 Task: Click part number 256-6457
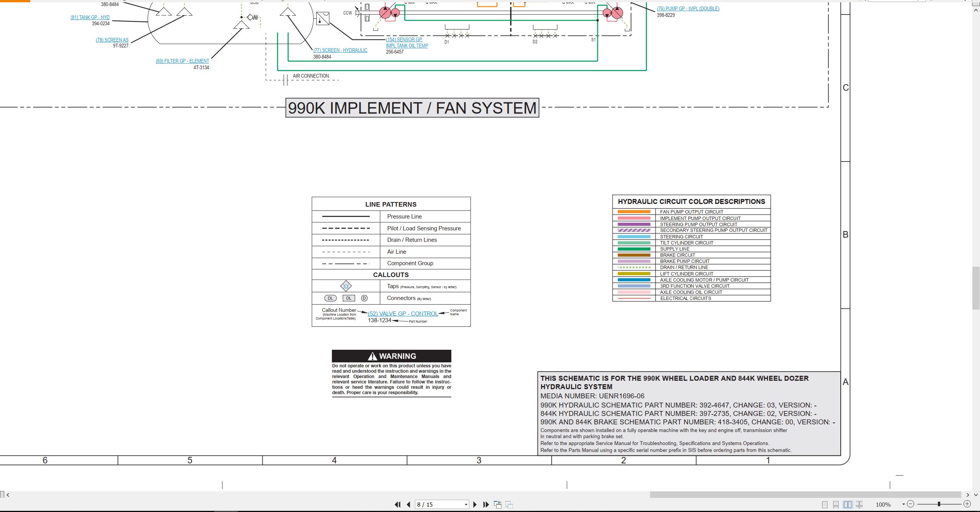click(395, 52)
